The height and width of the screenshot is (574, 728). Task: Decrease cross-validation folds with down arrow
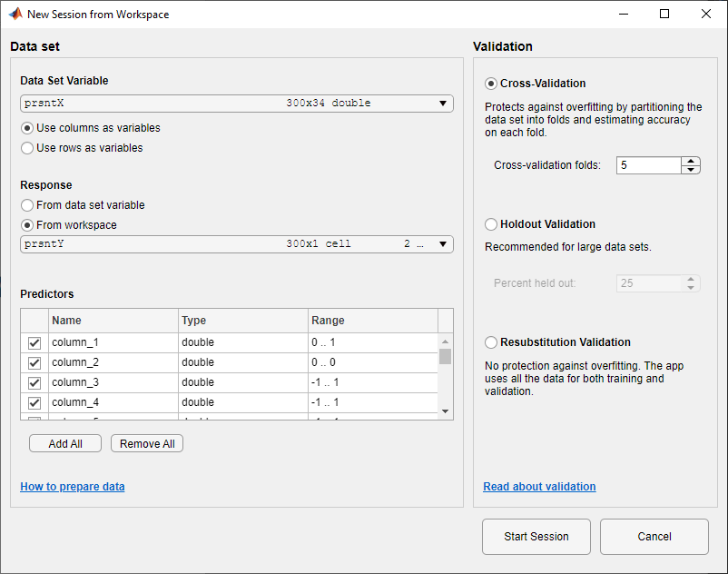pos(692,170)
